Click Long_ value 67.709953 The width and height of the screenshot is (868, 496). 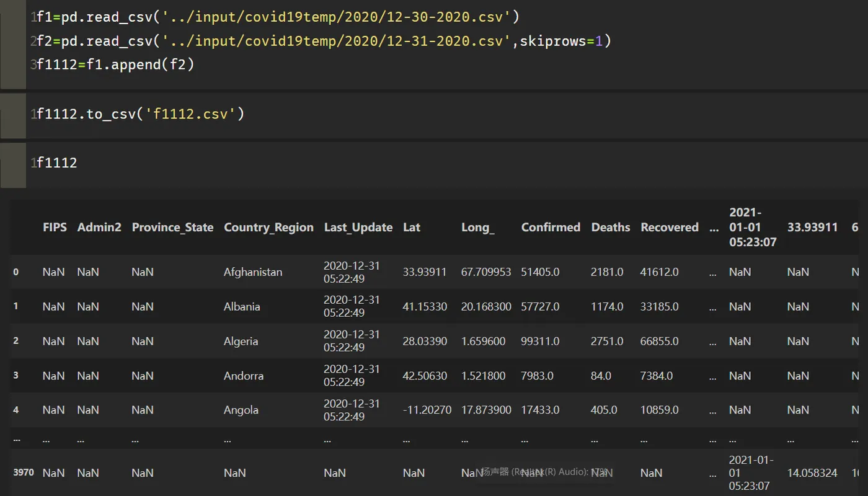point(486,272)
